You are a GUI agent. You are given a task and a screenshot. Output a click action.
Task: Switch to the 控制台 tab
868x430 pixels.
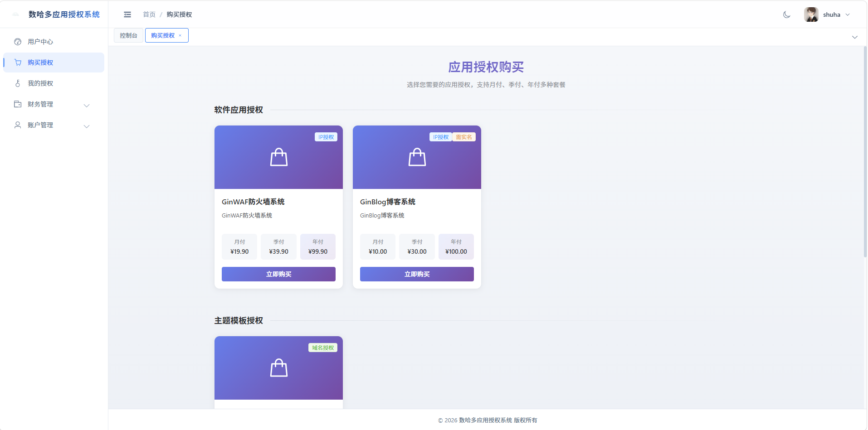coord(128,35)
